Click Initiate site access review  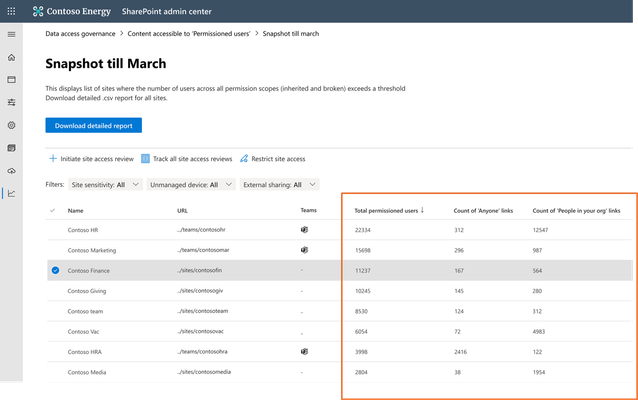coord(97,159)
